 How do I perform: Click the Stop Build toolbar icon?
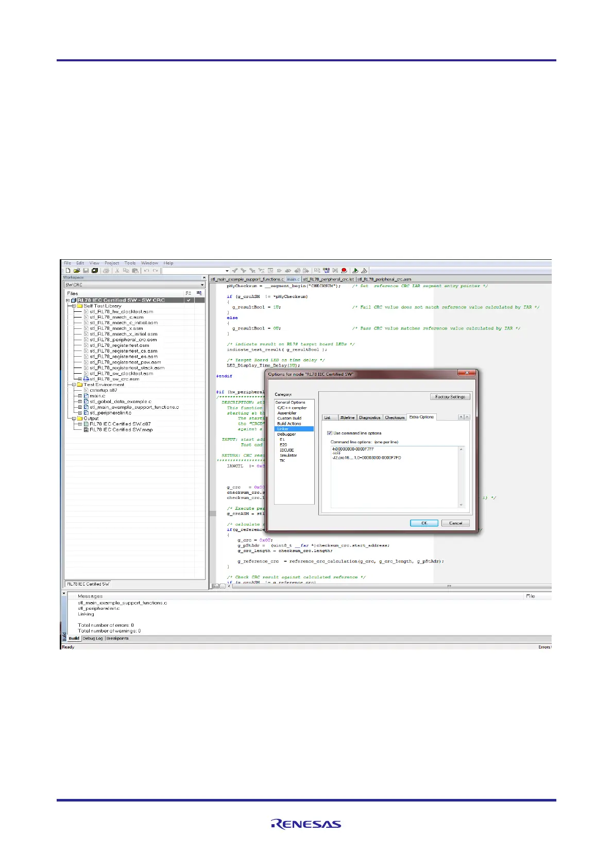click(335, 271)
